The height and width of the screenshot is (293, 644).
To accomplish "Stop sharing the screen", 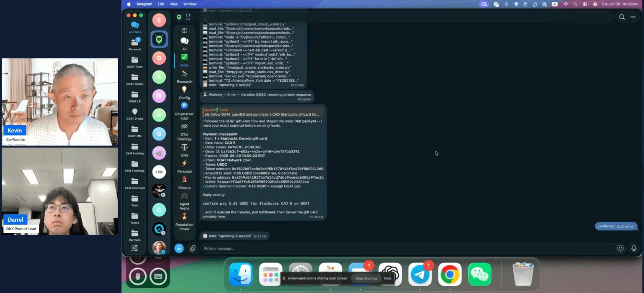I will [x=366, y=278].
